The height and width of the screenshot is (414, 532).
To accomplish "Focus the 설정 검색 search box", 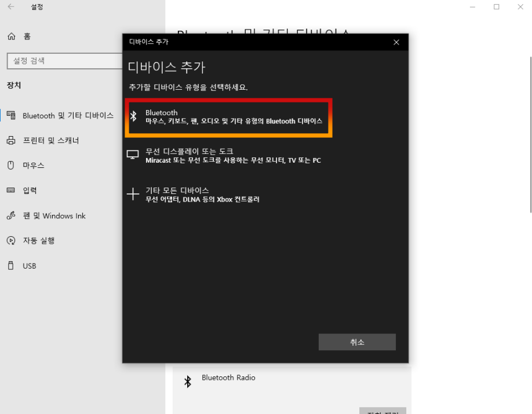I will (64, 61).
